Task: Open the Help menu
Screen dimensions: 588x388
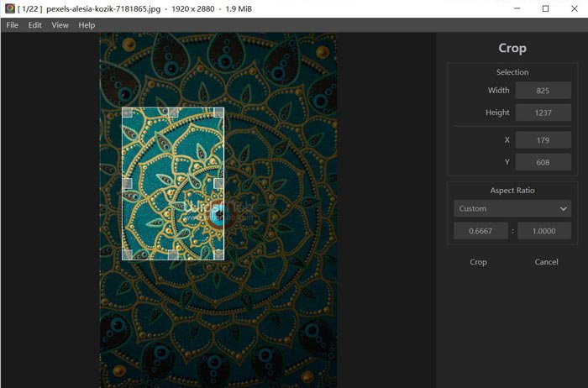Action: (87, 25)
